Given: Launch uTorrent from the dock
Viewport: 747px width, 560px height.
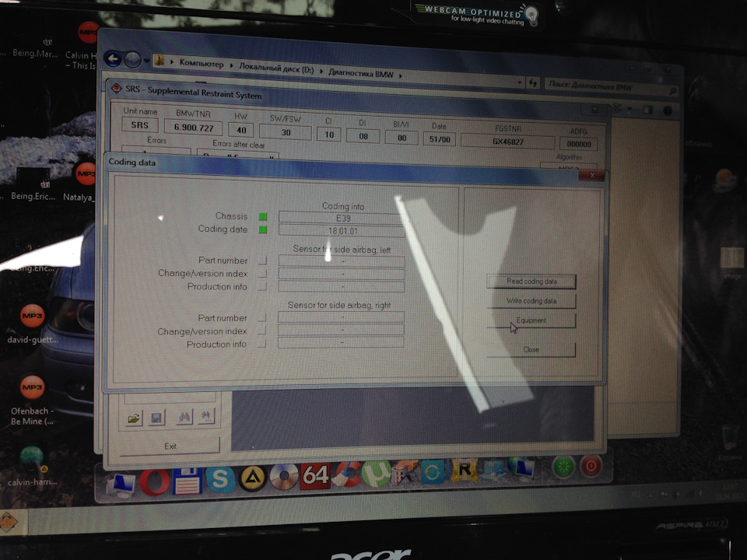Looking at the screenshot, I should point(375,474).
